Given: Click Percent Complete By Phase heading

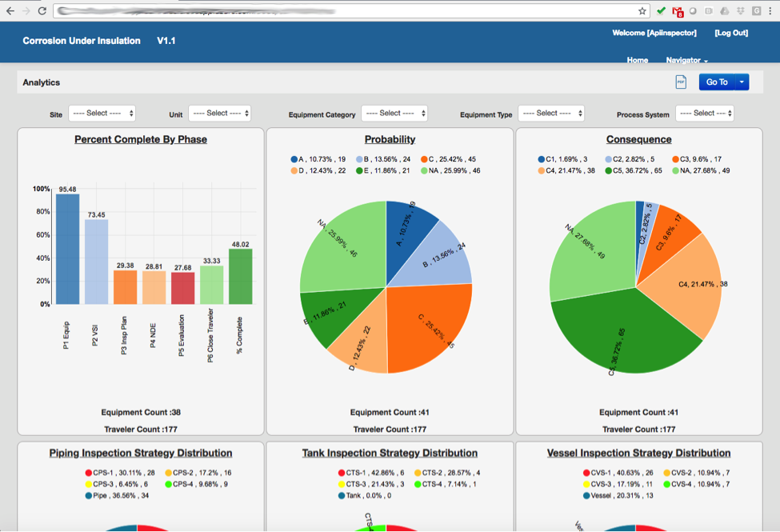Looking at the screenshot, I should pyautogui.click(x=141, y=139).
